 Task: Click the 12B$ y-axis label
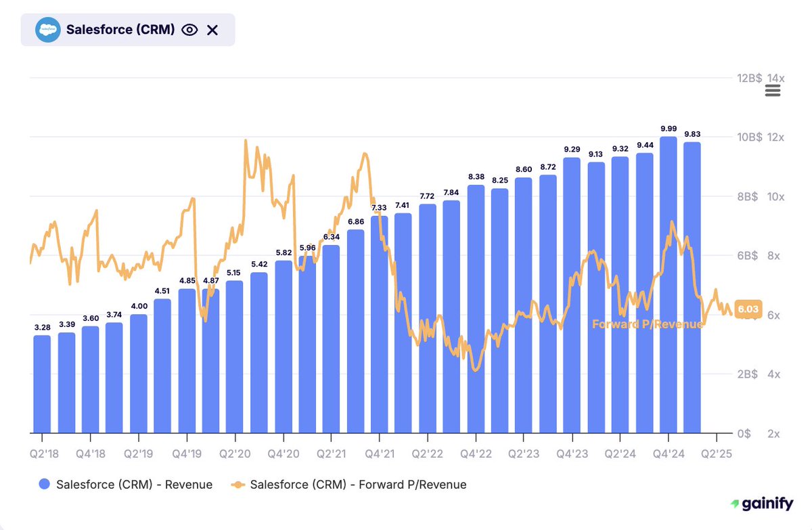[x=748, y=78]
